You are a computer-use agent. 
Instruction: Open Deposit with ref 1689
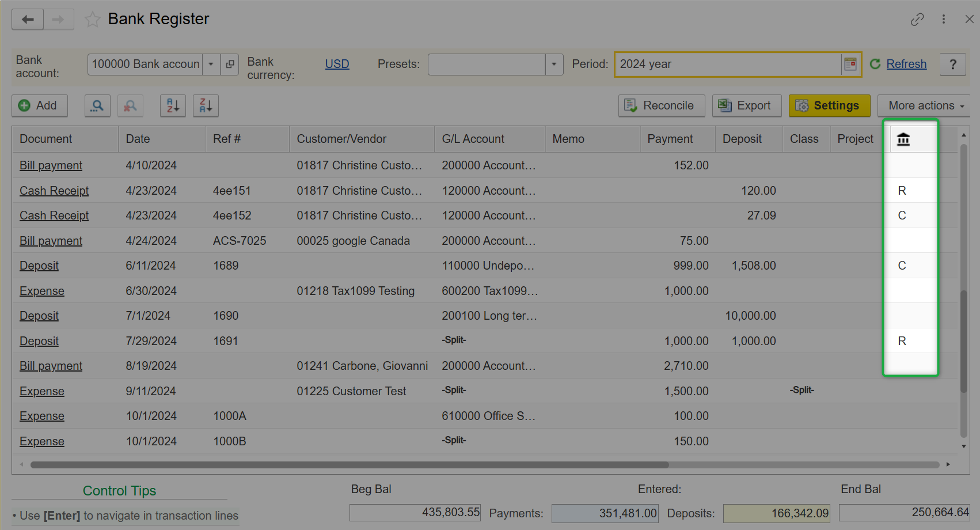[x=39, y=266]
